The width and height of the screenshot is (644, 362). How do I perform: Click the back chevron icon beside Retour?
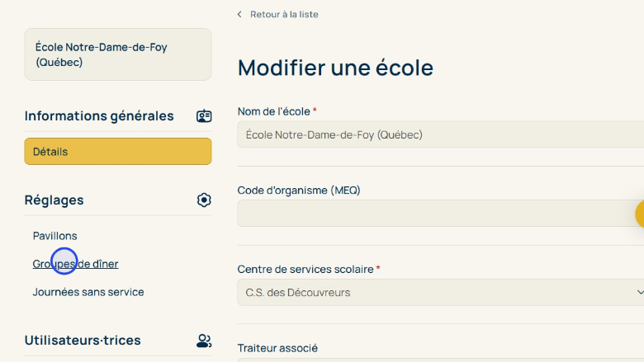240,15
